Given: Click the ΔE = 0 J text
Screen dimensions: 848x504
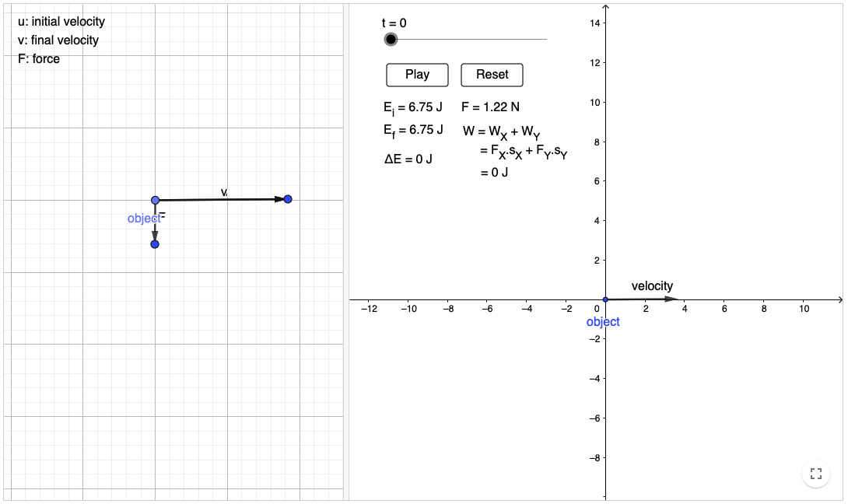Looking at the screenshot, I should pyautogui.click(x=406, y=157).
